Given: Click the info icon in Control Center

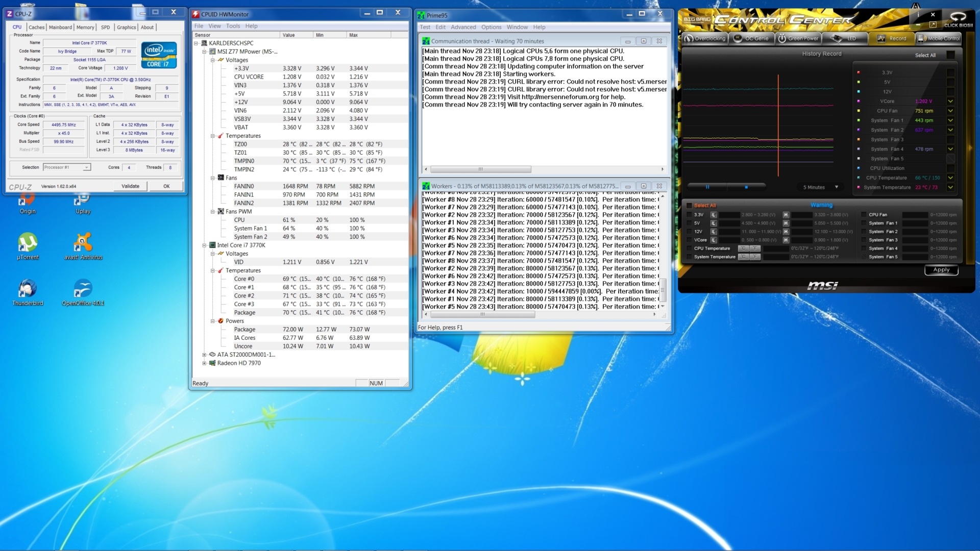Looking at the screenshot, I should (918, 15).
